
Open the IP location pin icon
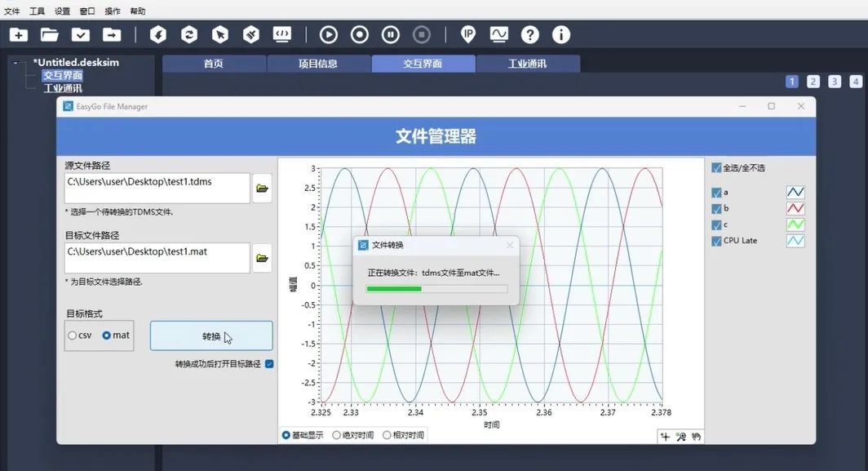(x=468, y=35)
